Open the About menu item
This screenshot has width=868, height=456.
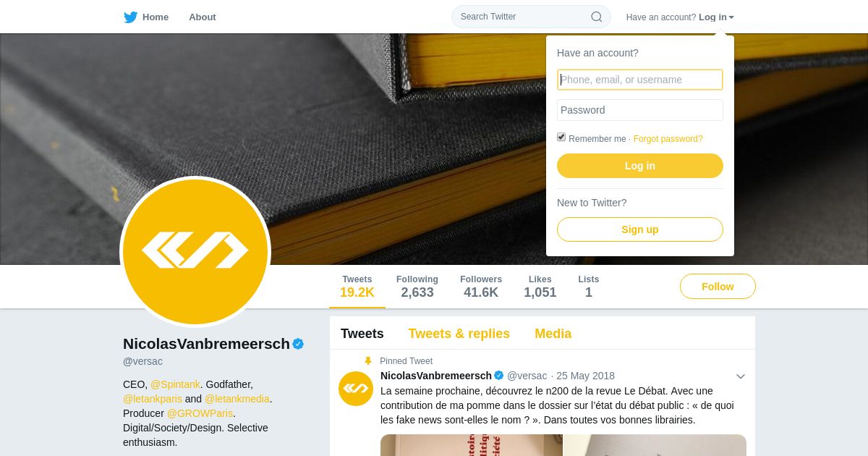point(203,17)
